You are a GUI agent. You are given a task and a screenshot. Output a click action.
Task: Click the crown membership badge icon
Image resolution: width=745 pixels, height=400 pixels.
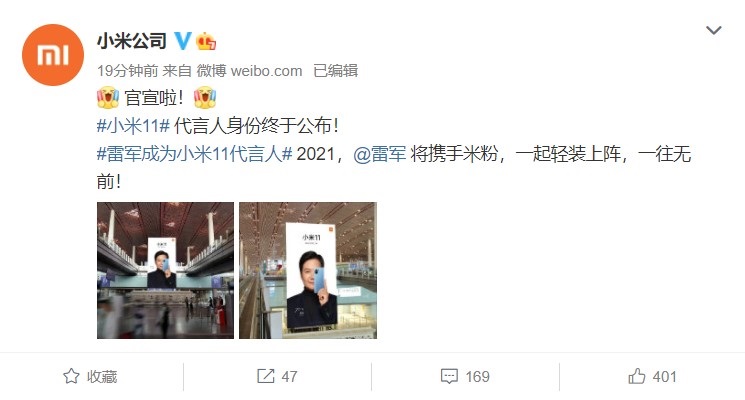click(x=206, y=41)
